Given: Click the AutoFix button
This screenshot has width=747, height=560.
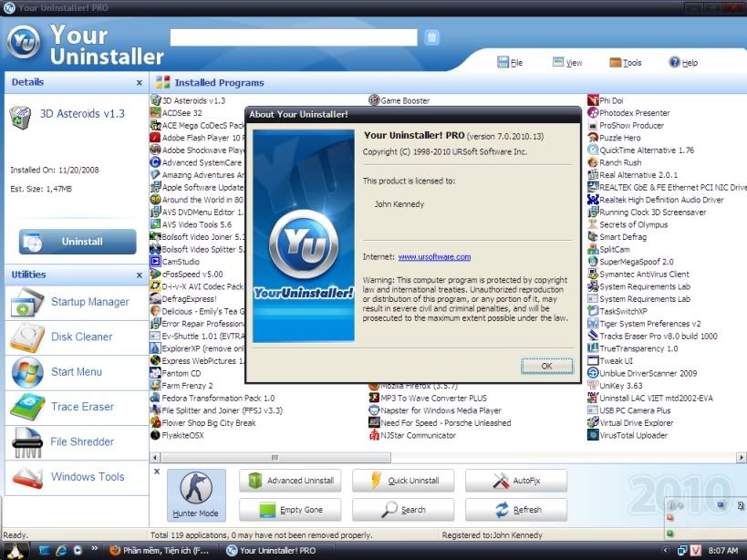Looking at the screenshot, I should point(516,481).
